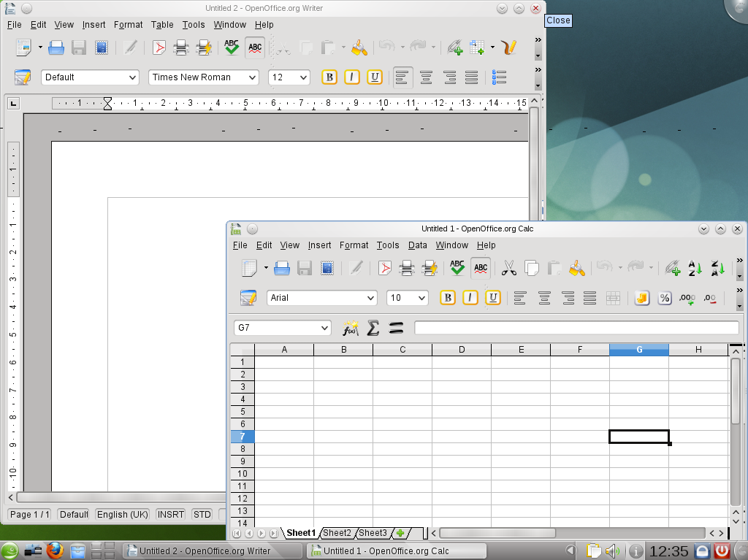Viewport: 748px width, 560px height.
Task: Click Untitled 1 Calc taskbar button
Action: [x=396, y=551]
